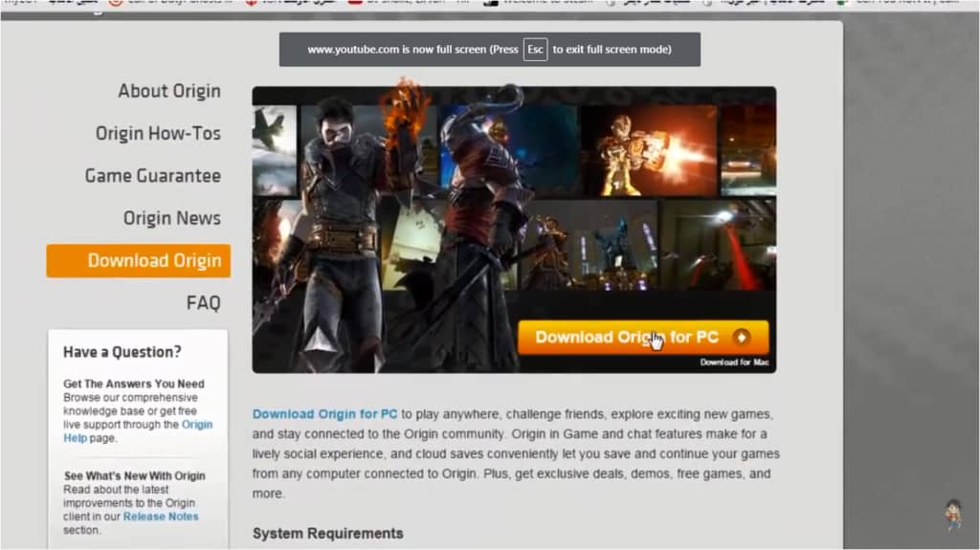Image resolution: width=980 pixels, height=550 pixels.
Task: Open the Welcome to Steam bookmark icon
Action: 491,3
